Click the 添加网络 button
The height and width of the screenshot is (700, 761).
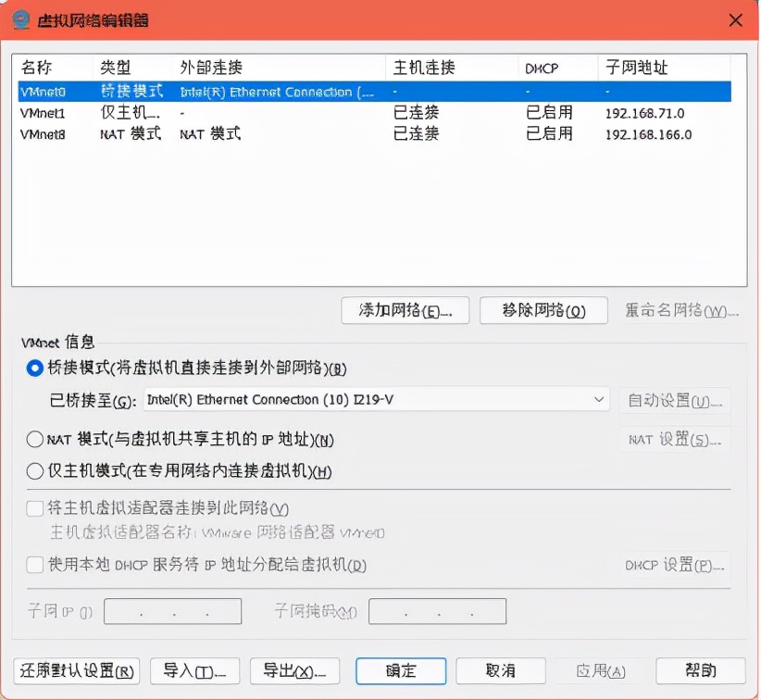pyautogui.click(x=403, y=310)
